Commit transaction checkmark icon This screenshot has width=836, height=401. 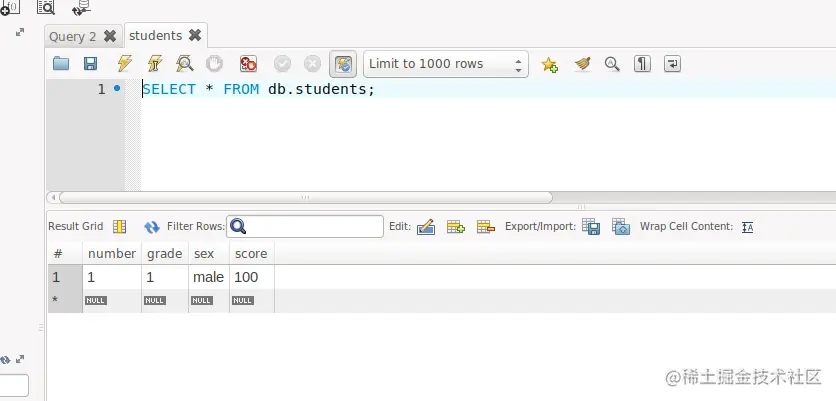tap(283, 64)
